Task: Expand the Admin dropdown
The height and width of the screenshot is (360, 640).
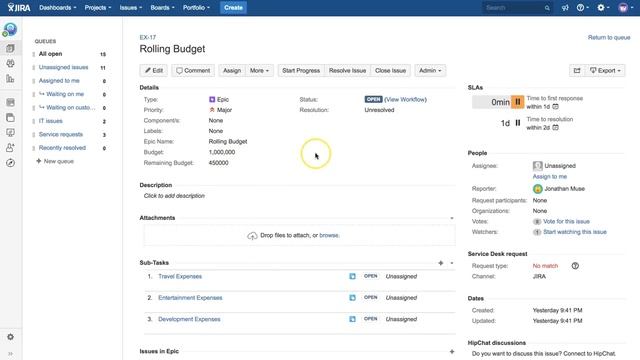Action: point(430,71)
